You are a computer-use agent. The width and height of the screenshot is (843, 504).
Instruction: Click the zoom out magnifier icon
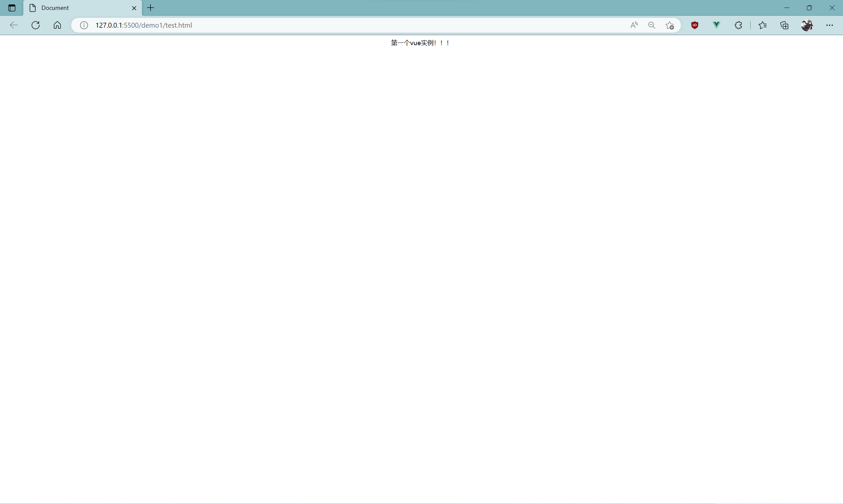(x=652, y=25)
